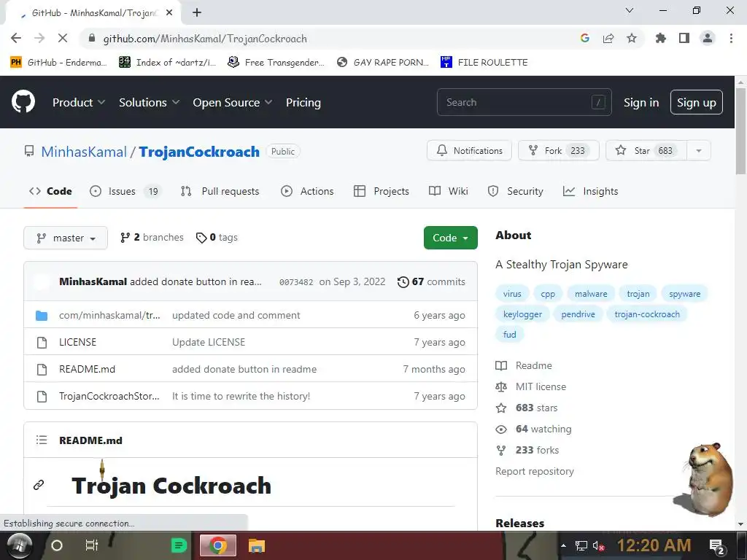Click the GitHub search field
Image resolution: width=747 pixels, height=560 pixels.
pyautogui.click(x=524, y=102)
